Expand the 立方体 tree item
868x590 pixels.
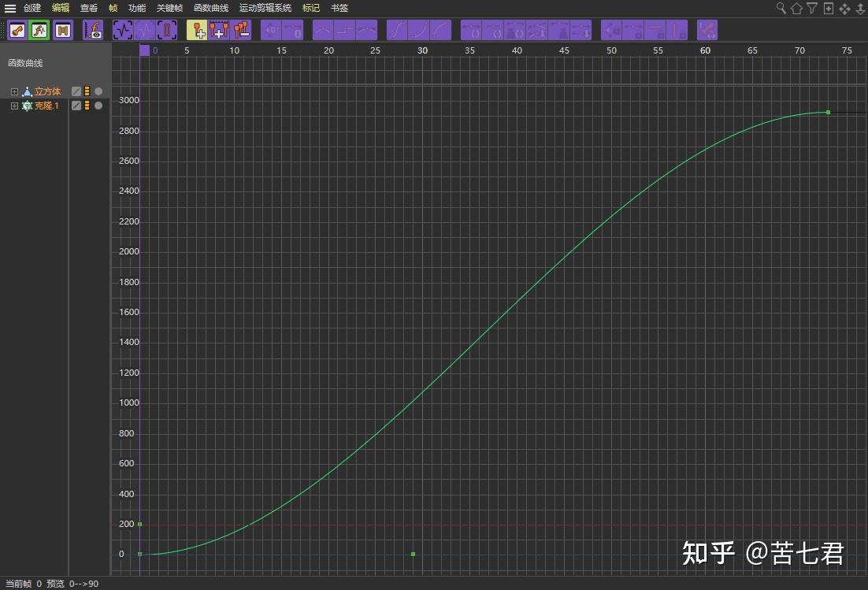coord(14,91)
